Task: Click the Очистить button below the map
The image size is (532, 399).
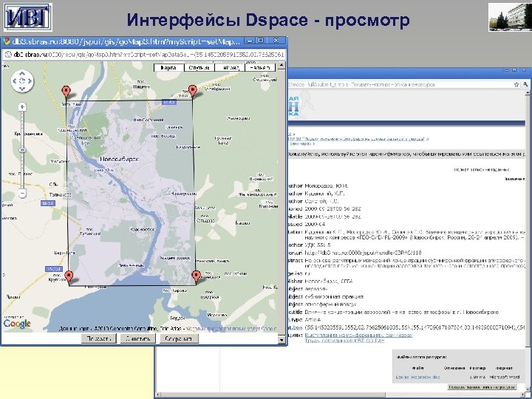Action: 137,338
